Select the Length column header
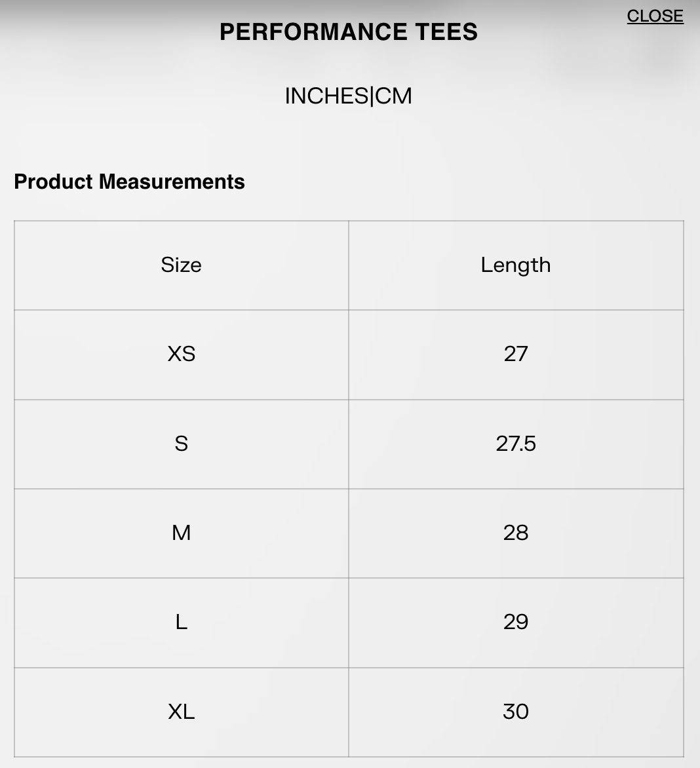Viewport: 700px width, 768px height. coord(516,265)
